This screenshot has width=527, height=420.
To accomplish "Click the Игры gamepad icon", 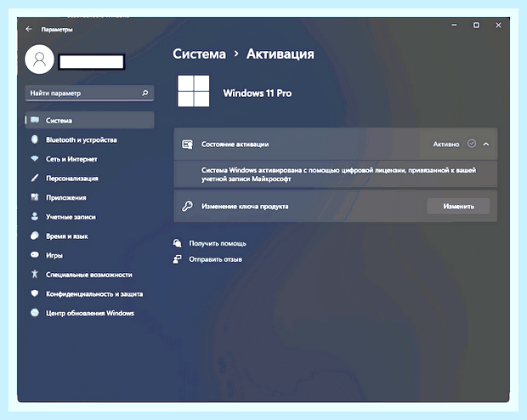I will [35, 254].
